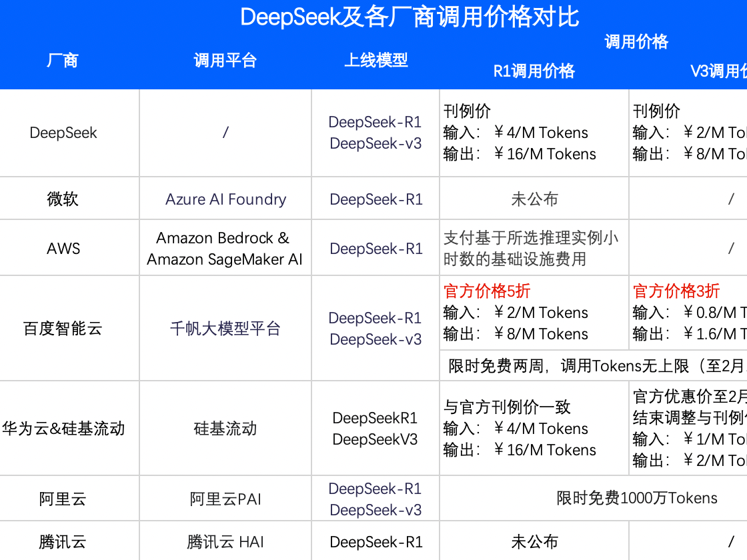Image resolution: width=747 pixels, height=560 pixels.
Task: Click "DeepSeekV3" in the 硅基流动 row
Action: [x=375, y=439]
